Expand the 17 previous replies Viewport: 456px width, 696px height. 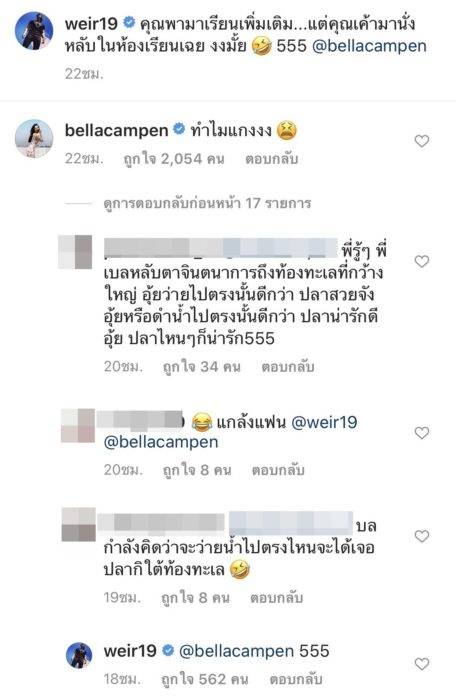[x=207, y=203]
